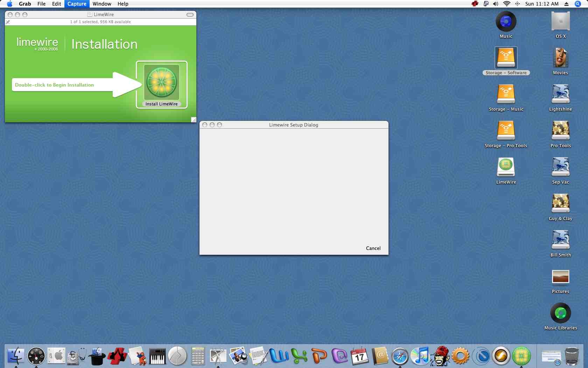This screenshot has height=368, width=588.
Task: Open the Capture menu
Action: pyautogui.click(x=77, y=4)
